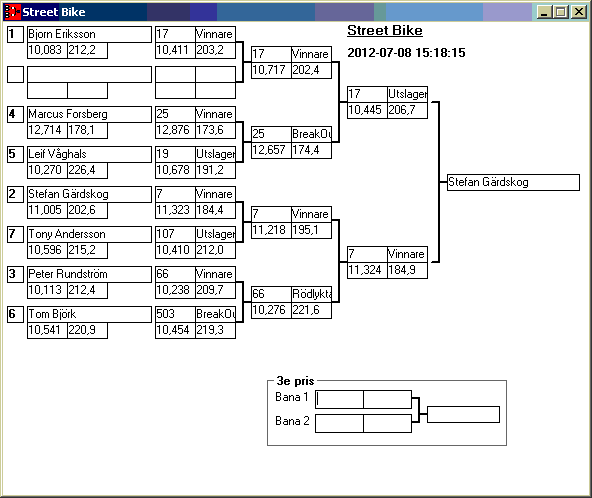Select the Bana 1 first input field
The height and width of the screenshot is (498, 592).
click(x=339, y=399)
